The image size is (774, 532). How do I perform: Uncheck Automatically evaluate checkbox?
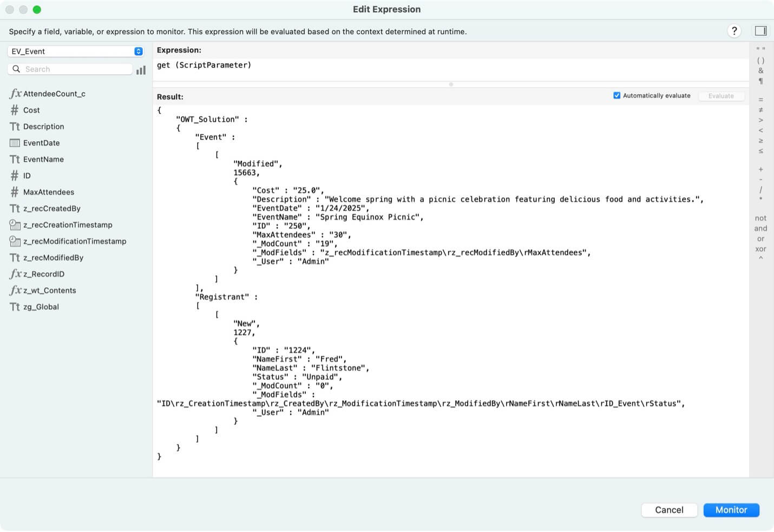point(616,95)
